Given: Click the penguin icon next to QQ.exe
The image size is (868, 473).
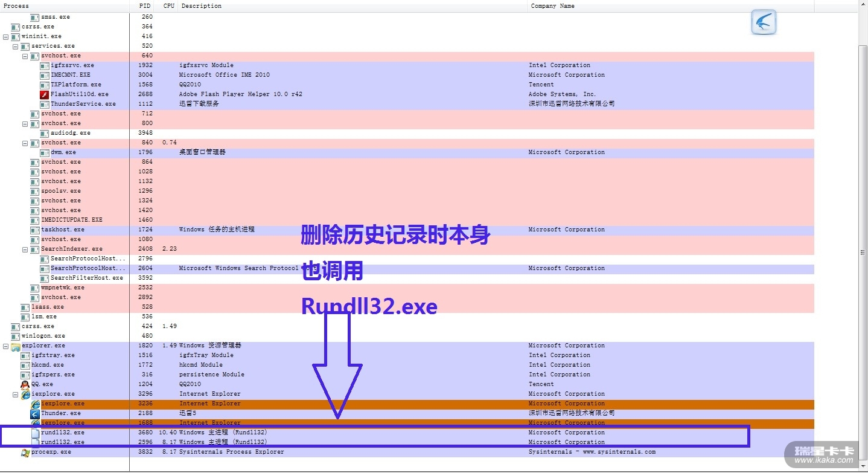Looking at the screenshot, I should [25, 384].
